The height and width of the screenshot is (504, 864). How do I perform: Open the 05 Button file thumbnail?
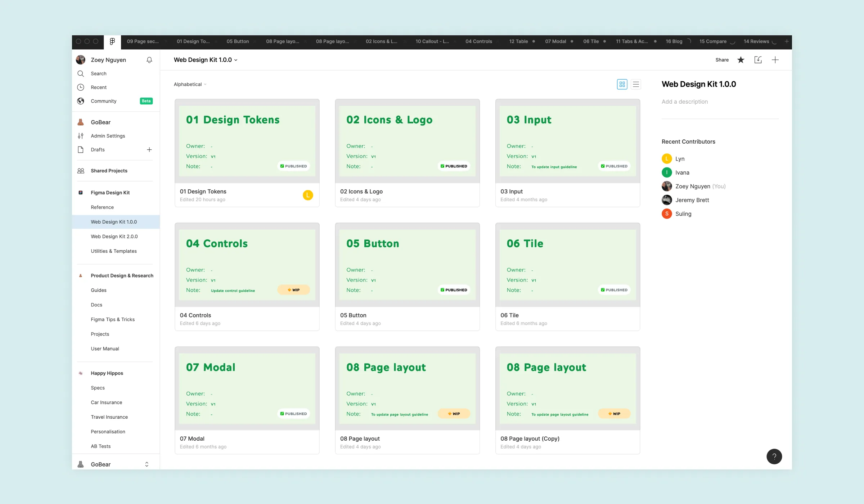click(x=407, y=265)
